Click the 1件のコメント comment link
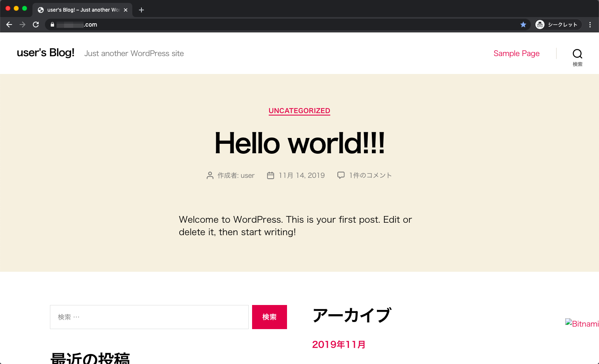This screenshot has width=599, height=364. pyautogui.click(x=370, y=175)
